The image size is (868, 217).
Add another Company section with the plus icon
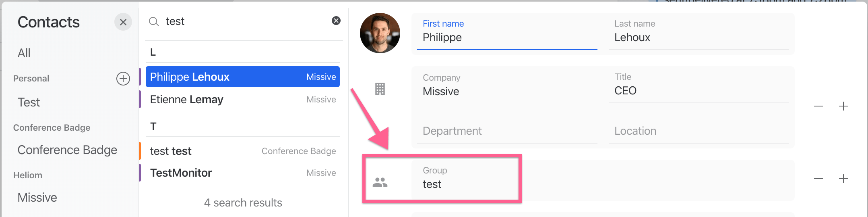[x=843, y=106]
